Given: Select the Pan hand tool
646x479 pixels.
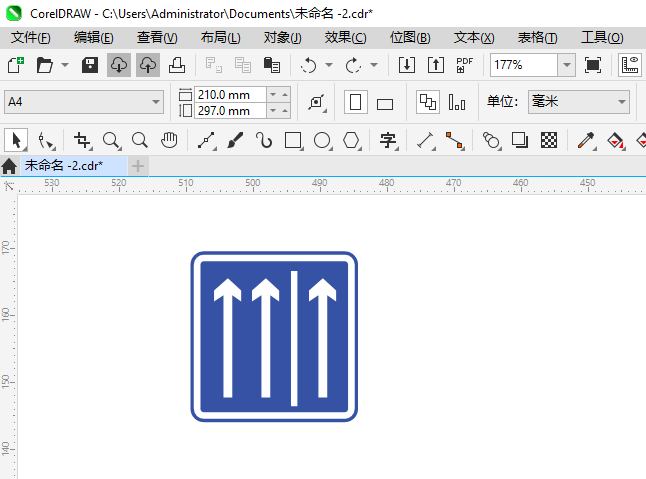Looking at the screenshot, I should pos(169,140).
